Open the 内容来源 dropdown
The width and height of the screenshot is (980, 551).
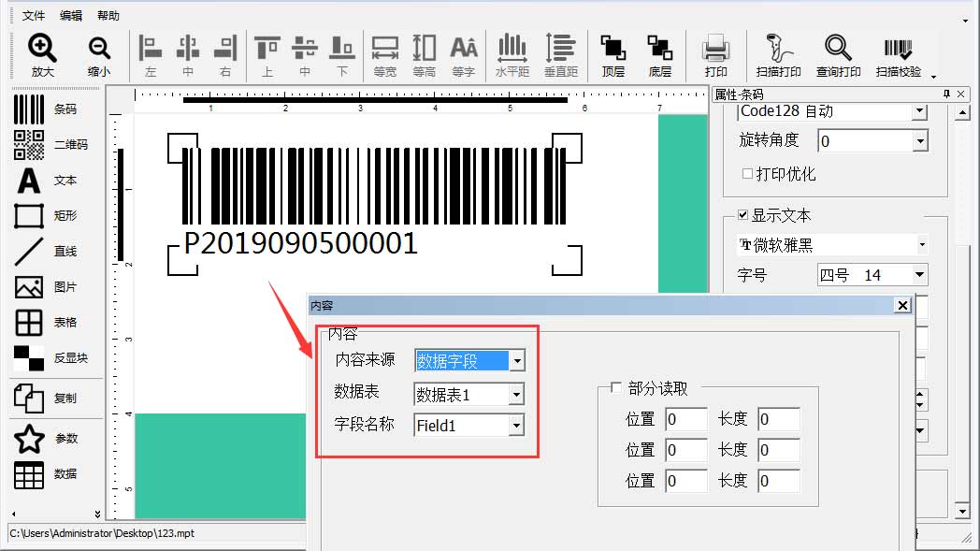(517, 361)
